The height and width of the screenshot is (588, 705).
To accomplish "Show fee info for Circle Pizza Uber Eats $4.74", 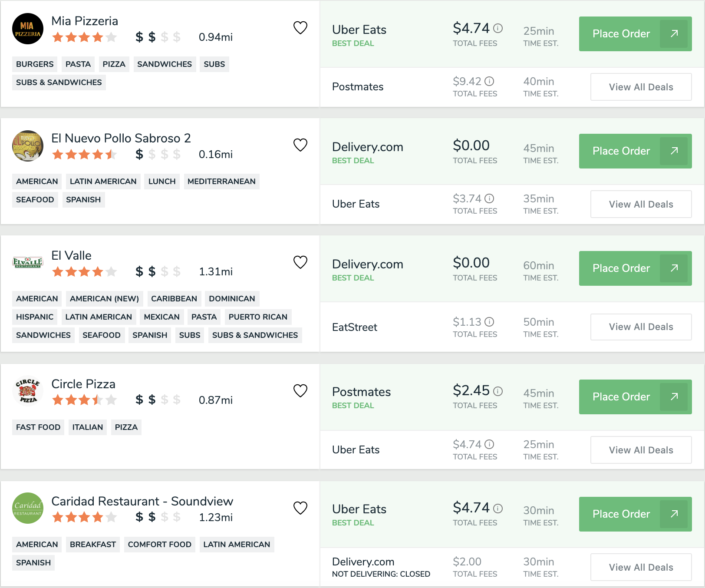I will click(x=489, y=444).
